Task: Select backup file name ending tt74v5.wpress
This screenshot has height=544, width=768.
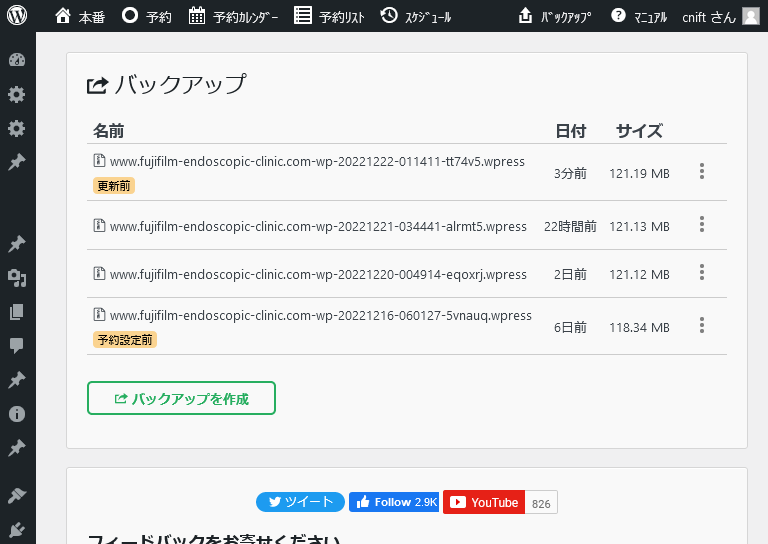Action: [317, 162]
